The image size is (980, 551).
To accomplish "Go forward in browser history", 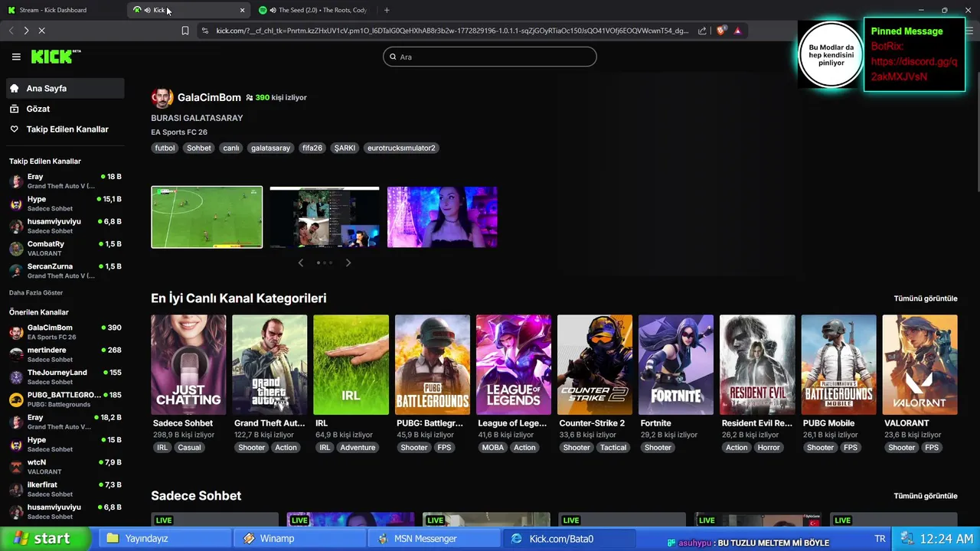I will [x=26, y=31].
